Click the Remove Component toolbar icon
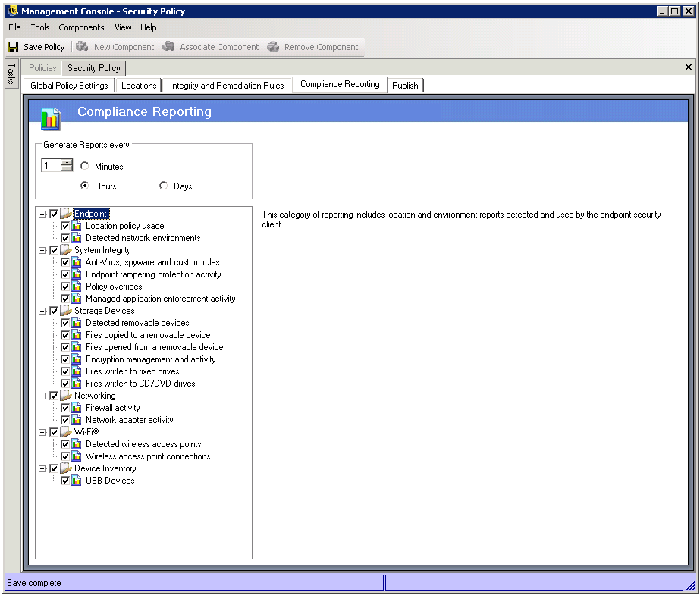The height and width of the screenshot is (595, 700). coord(273,46)
